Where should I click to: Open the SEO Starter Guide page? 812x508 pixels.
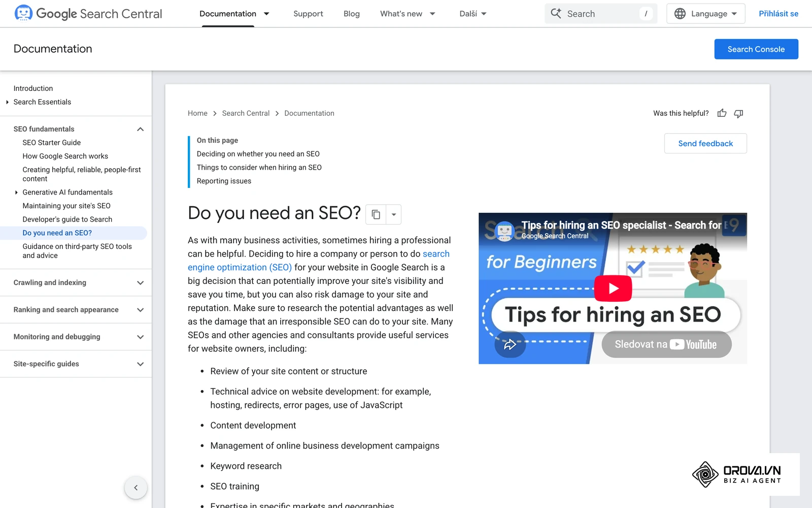tap(52, 143)
